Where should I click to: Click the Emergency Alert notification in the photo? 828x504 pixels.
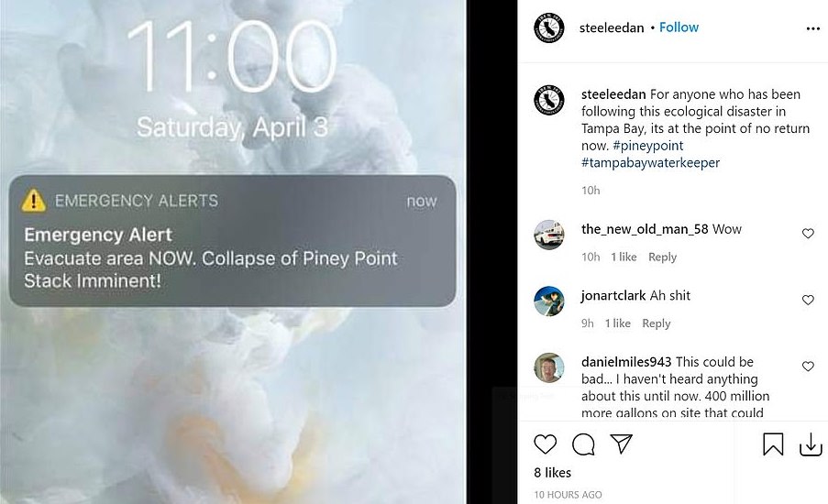[232, 241]
